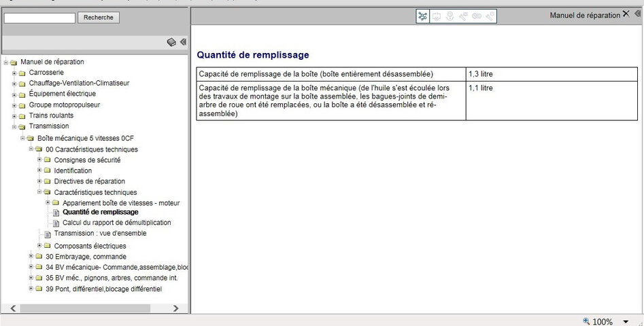Select Directives de réparation label
Screen dimensions: 644x326
pos(90,181)
